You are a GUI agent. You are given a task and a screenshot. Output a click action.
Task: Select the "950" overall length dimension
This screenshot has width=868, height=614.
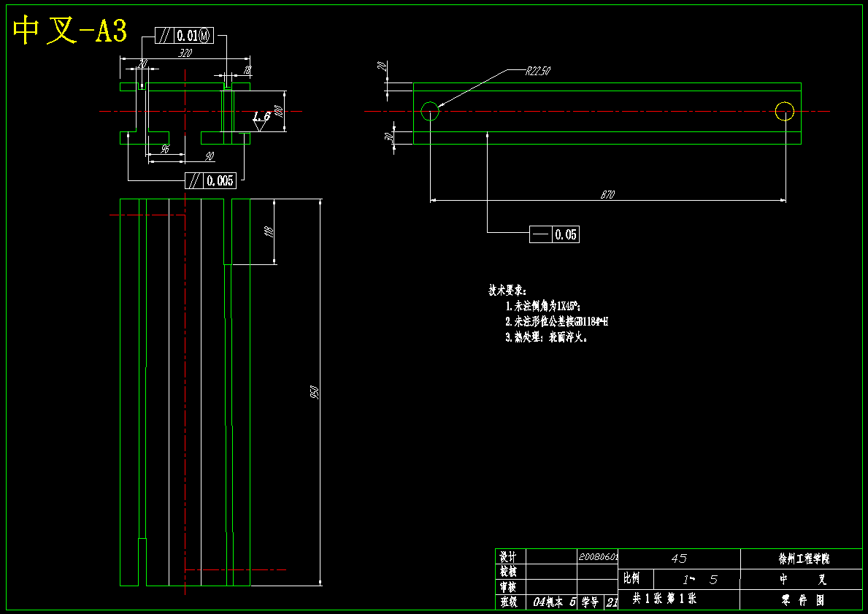click(x=315, y=392)
